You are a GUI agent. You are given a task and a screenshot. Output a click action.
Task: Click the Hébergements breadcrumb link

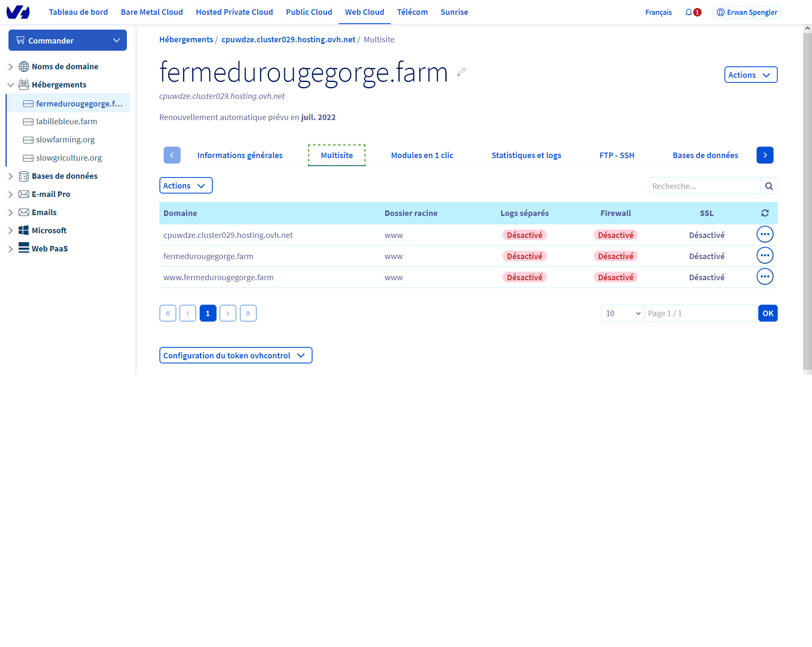pyautogui.click(x=186, y=39)
